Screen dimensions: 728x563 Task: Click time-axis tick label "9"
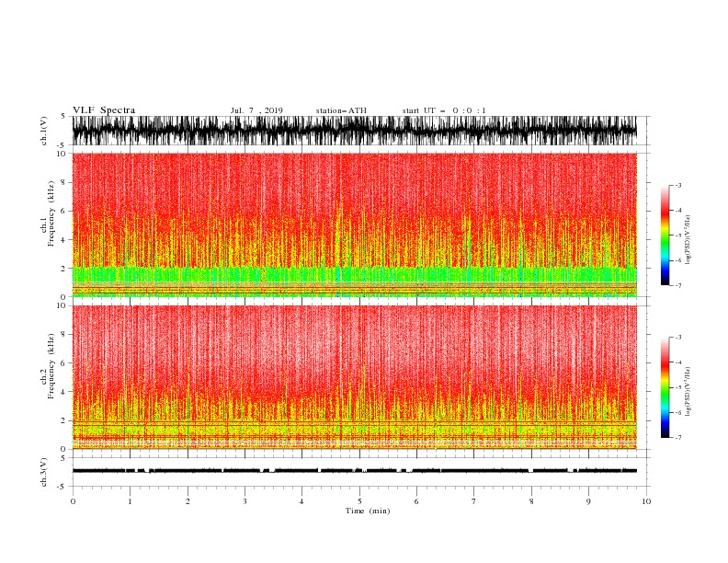pos(588,501)
